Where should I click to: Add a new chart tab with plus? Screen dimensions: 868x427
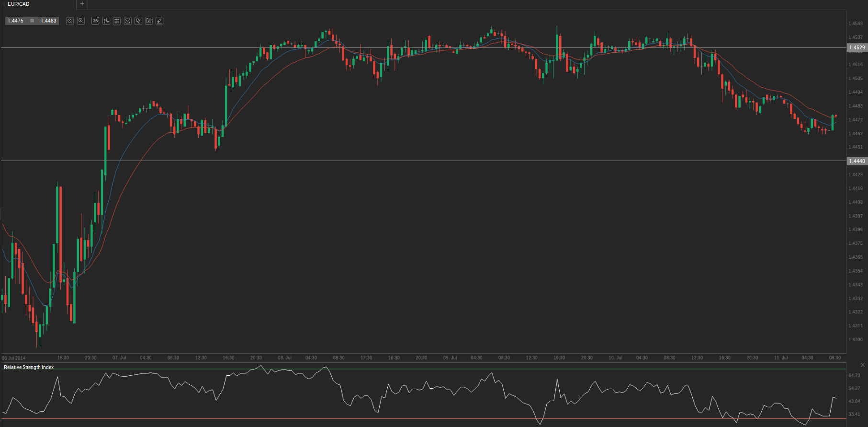82,4
